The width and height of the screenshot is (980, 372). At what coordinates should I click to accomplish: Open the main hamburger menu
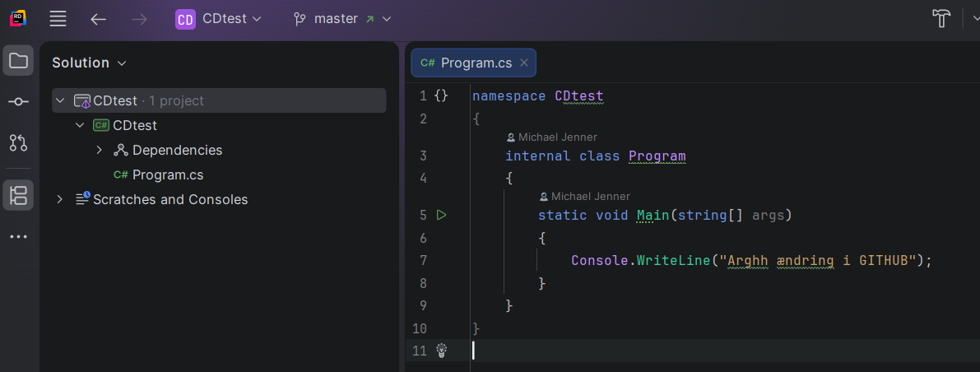point(58,19)
